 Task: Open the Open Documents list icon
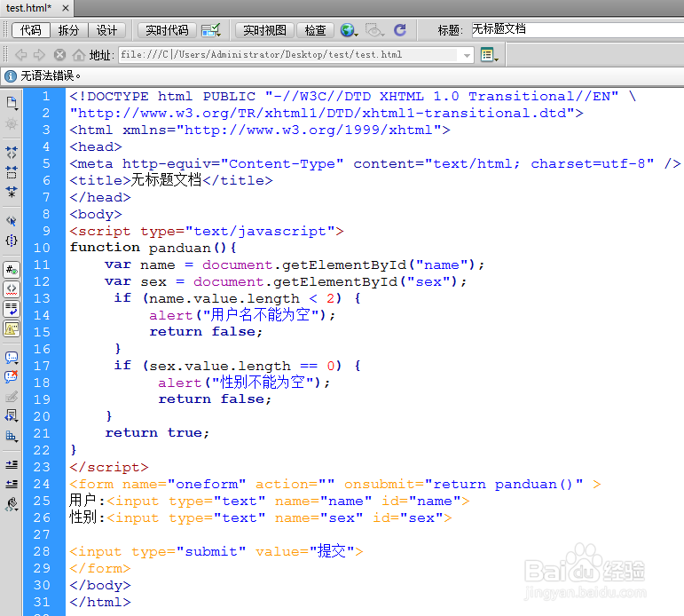pyautogui.click(x=12, y=103)
